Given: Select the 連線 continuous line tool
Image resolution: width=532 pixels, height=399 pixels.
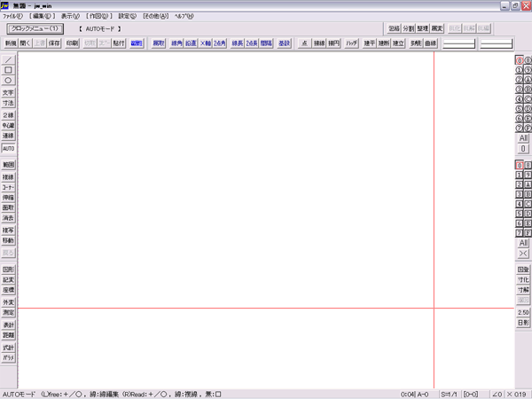Looking at the screenshot, I should pyautogui.click(x=8, y=136).
